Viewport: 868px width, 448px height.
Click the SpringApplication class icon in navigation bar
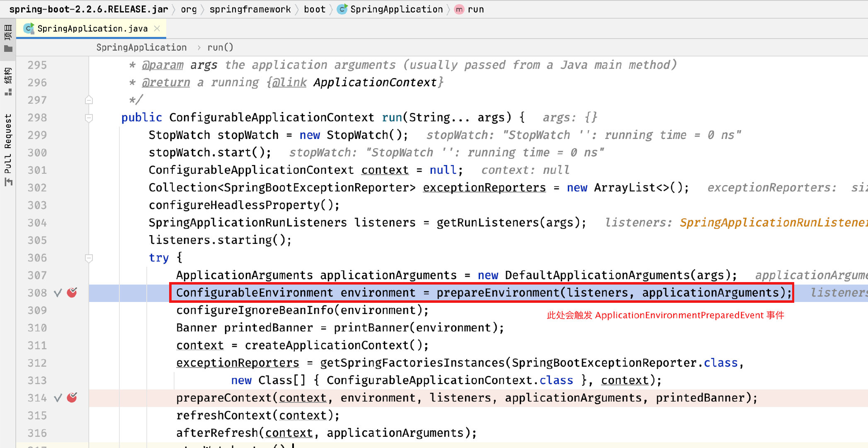[342, 9]
